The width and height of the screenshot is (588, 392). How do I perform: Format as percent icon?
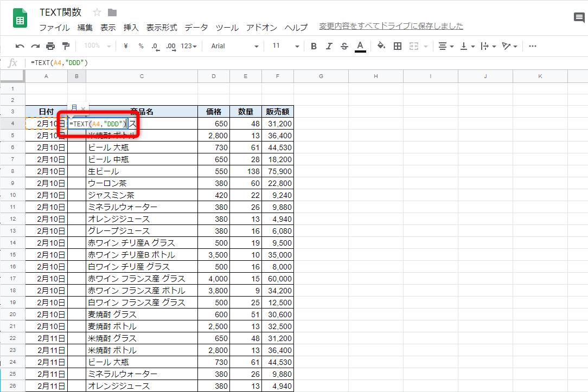[141, 46]
